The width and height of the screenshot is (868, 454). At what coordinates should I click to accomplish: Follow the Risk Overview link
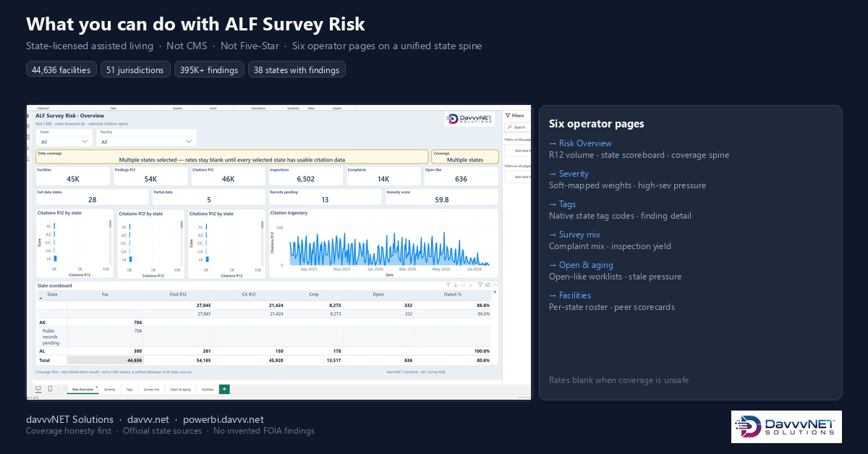point(580,143)
